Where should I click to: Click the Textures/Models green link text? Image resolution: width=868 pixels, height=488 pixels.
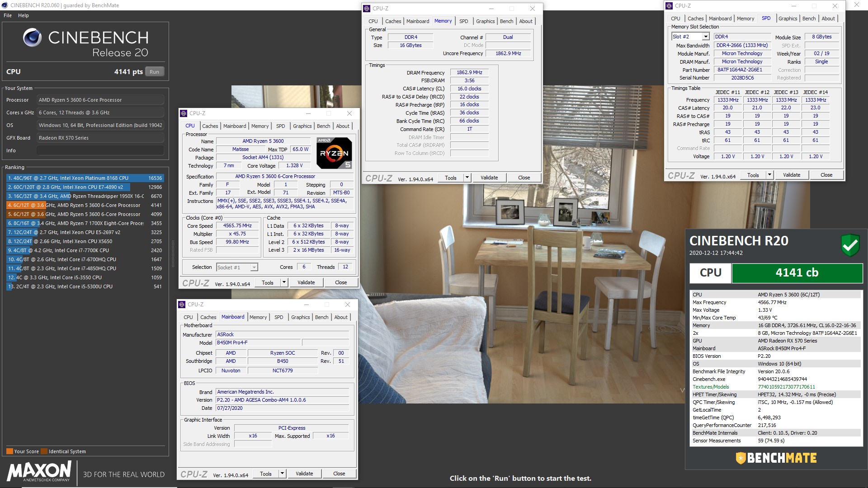pos(711,387)
